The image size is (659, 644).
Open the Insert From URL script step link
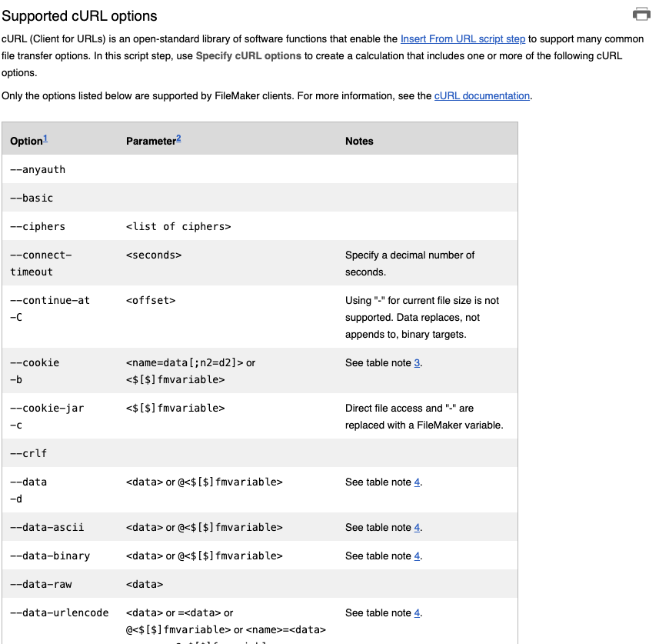[x=463, y=39]
